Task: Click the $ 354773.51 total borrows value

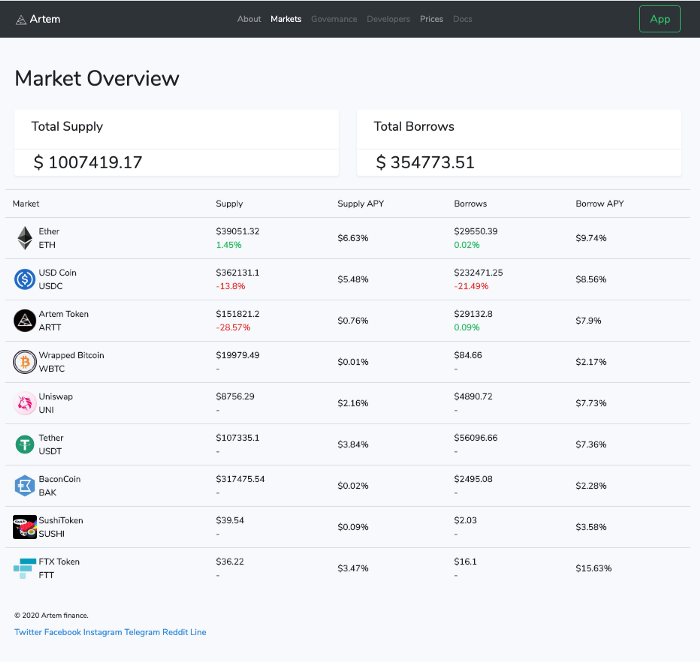Action: click(x=425, y=162)
